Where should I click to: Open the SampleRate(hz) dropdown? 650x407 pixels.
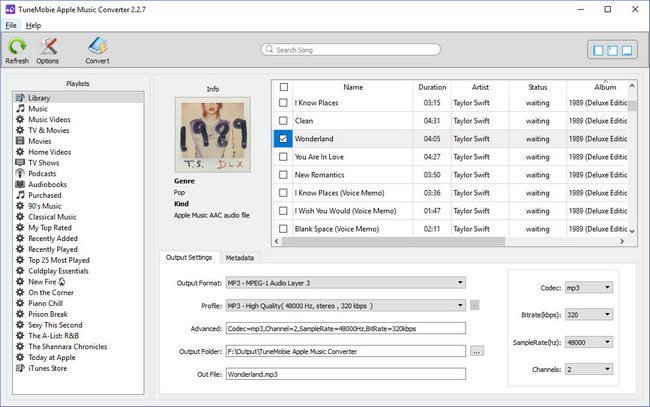tap(589, 342)
